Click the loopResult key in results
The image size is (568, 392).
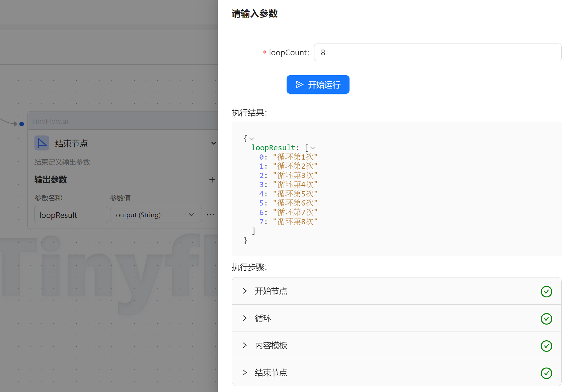273,148
